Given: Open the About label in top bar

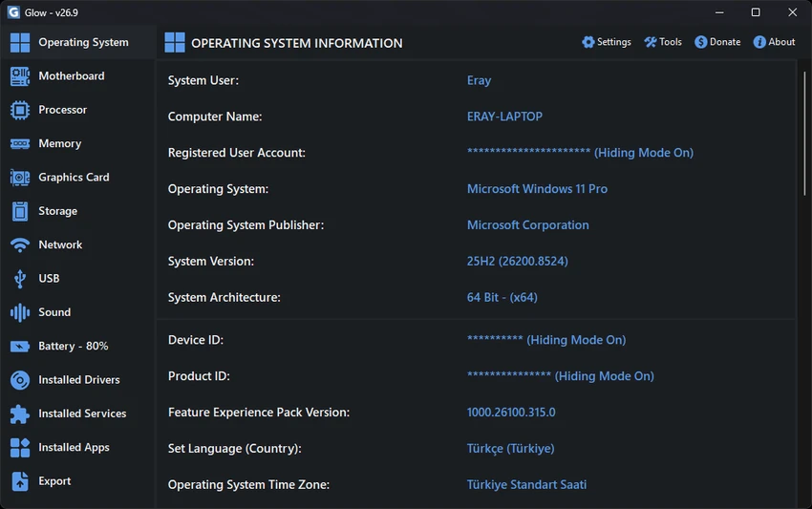Looking at the screenshot, I should [x=781, y=42].
